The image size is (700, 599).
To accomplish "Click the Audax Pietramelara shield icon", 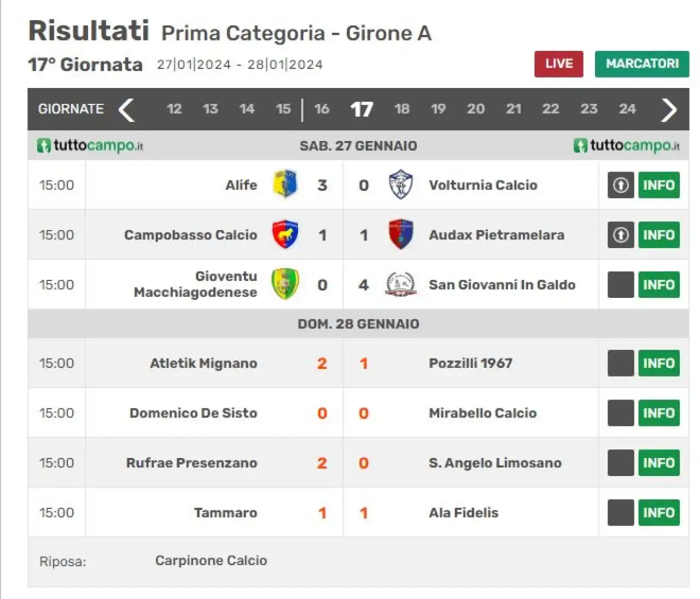I will pyautogui.click(x=400, y=234).
